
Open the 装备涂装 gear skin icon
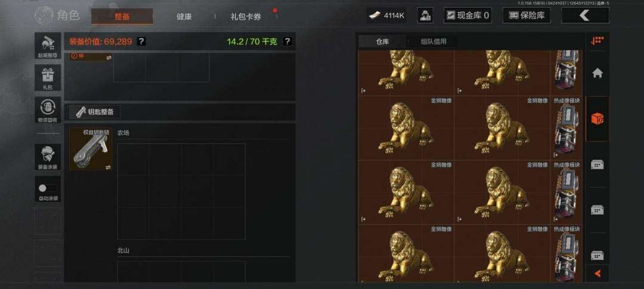[x=48, y=157]
